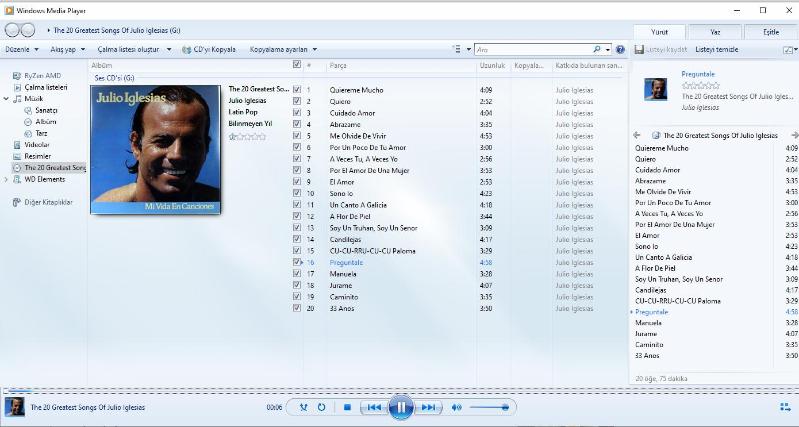The width and height of the screenshot is (799, 427).
Task: Pause playback with the center pause button
Action: tap(400, 407)
